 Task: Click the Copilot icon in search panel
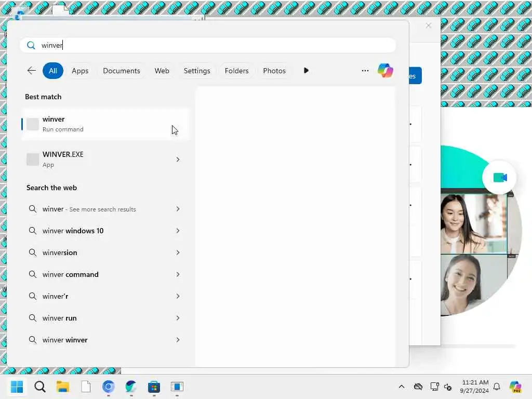tap(385, 71)
